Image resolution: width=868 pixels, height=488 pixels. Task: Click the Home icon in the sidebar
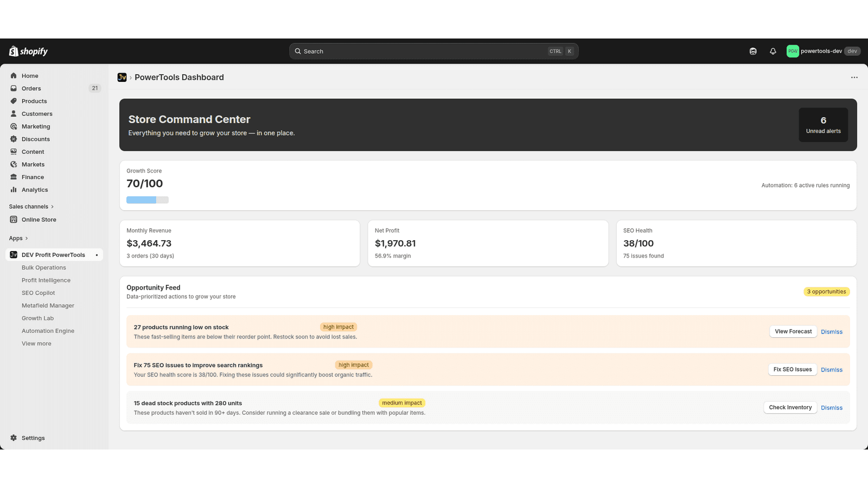[14, 76]
